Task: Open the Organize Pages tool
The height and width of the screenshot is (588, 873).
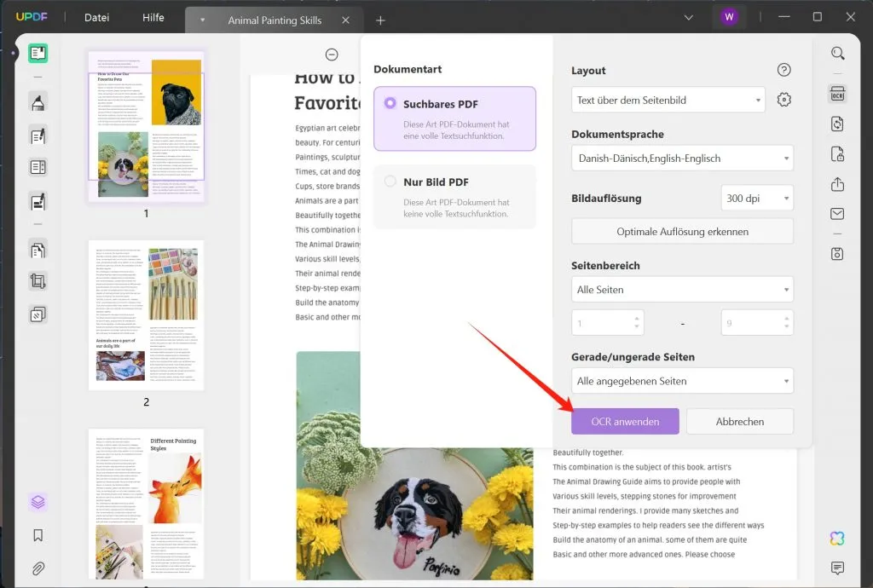Action: point(38,251)
